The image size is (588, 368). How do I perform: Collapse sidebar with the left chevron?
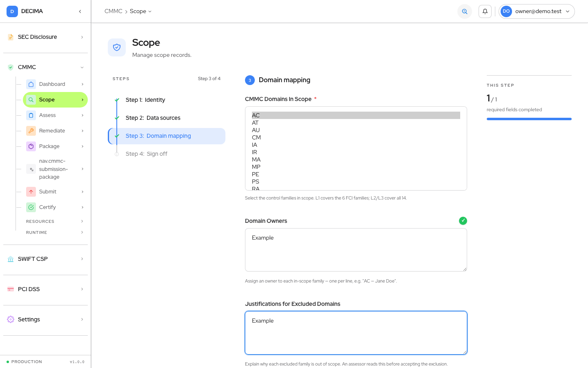pos(80,11)
